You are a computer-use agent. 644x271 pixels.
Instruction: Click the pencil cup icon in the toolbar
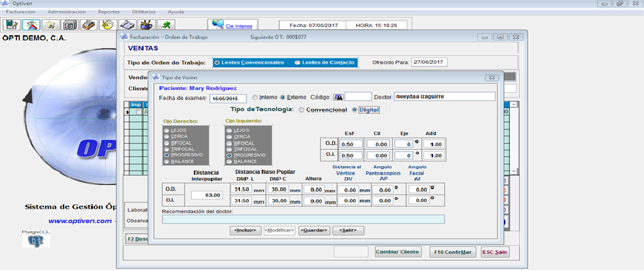[145, 25]
